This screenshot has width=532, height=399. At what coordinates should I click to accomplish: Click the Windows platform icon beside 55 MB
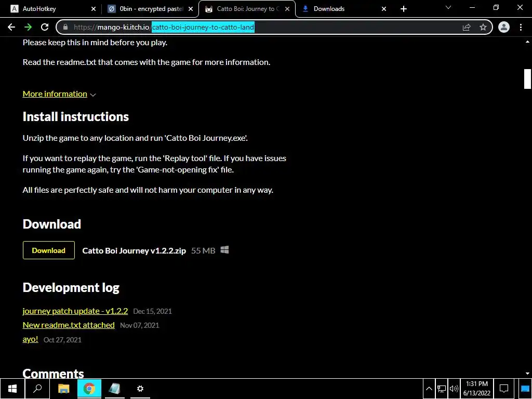(224, 250)
